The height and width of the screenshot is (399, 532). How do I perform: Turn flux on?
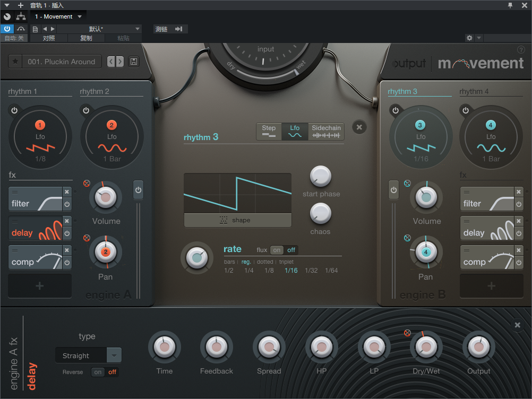coord(277,250)
